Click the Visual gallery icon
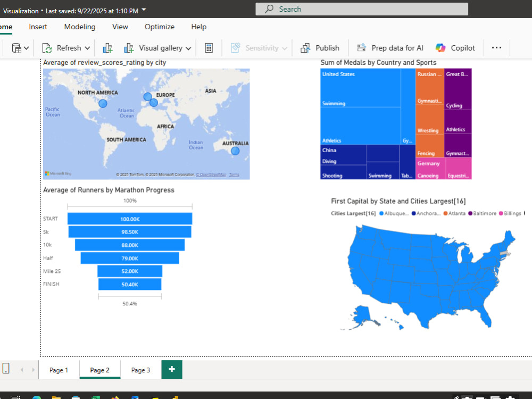The image size is (532, 399). pos(129,48)
